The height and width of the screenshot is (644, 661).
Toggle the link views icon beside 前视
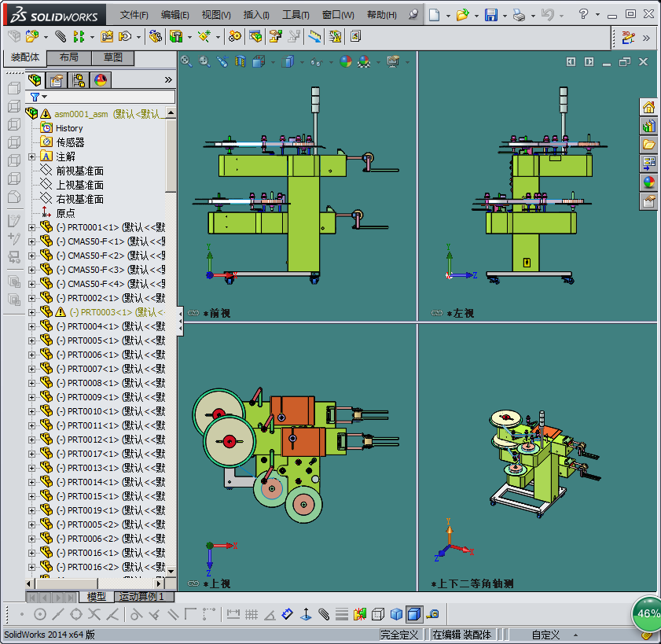[193, 313]
